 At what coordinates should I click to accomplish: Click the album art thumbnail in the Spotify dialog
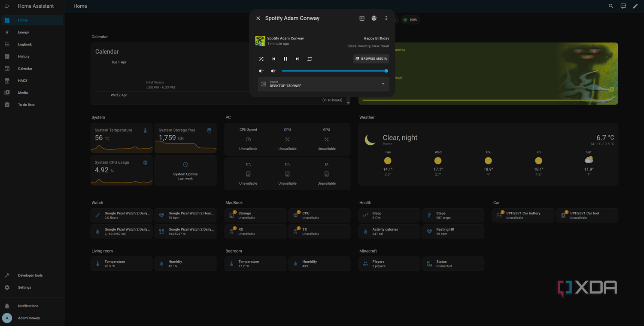(x=260, y=41)
